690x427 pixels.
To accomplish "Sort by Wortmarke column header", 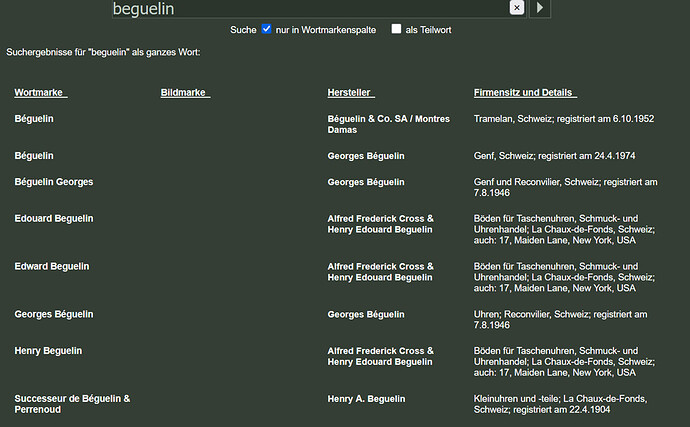I will (40, 93).
